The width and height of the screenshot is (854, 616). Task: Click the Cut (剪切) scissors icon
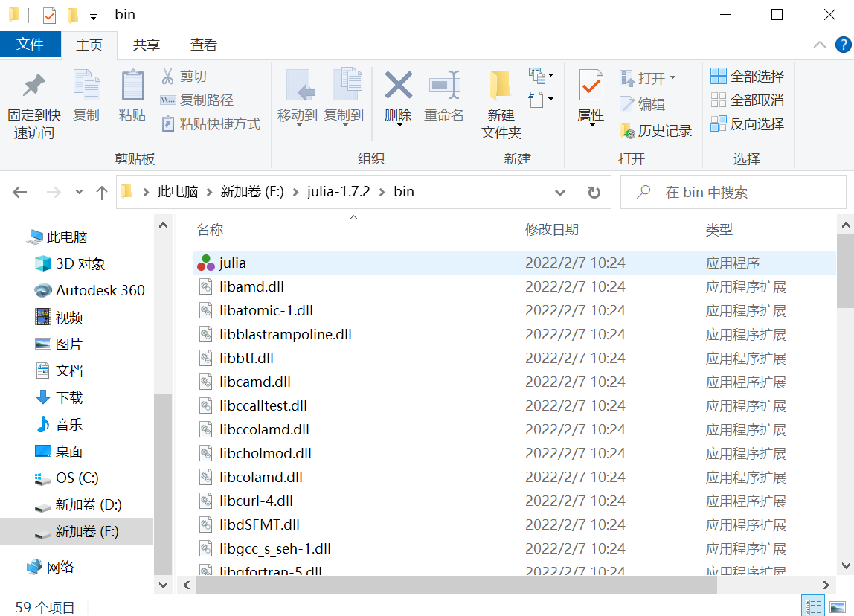[x=168, y=76]
